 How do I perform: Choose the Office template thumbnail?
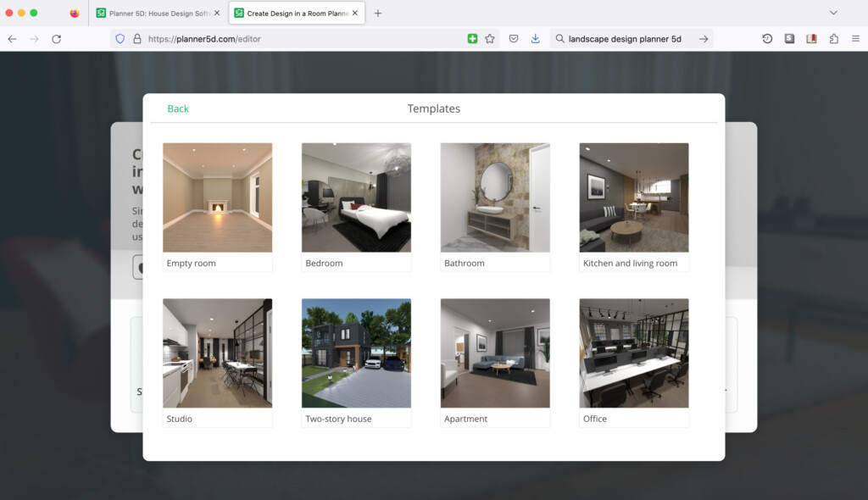tap(634, 353)
